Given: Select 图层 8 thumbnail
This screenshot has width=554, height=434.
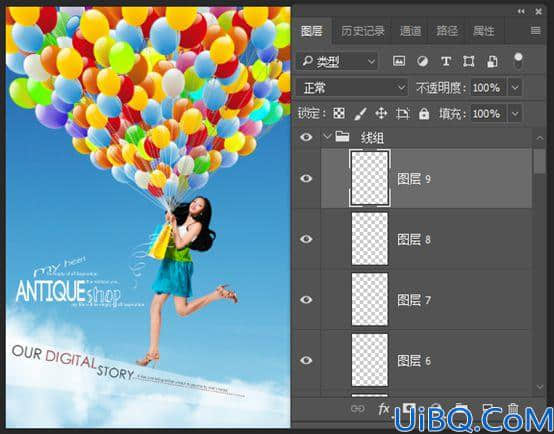Looking at the screenshot, I should [370, 239].
